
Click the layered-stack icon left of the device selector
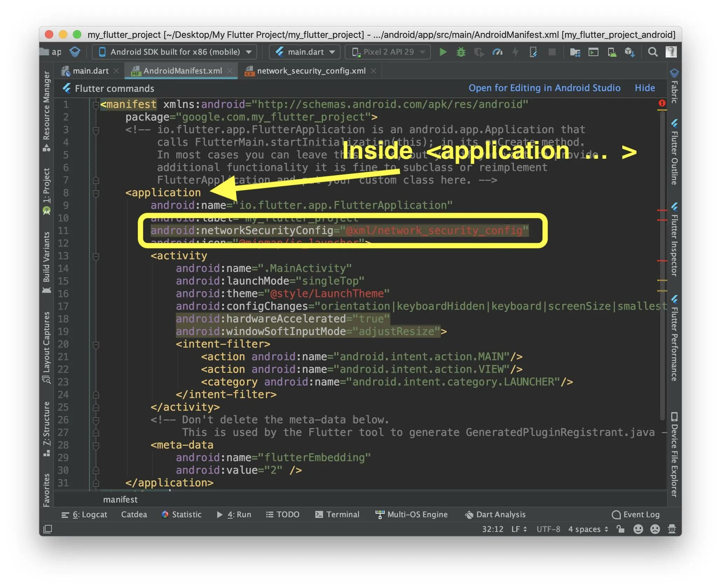click(x=75, y=52)
